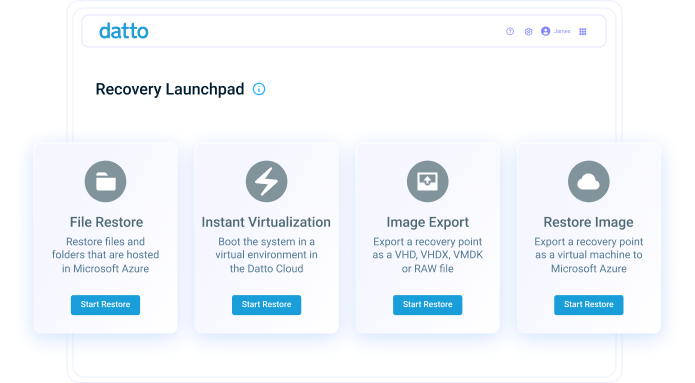Viewport: 695px width, 383px height.
Task: Select the File Restore title
Action: pos(106,222)
